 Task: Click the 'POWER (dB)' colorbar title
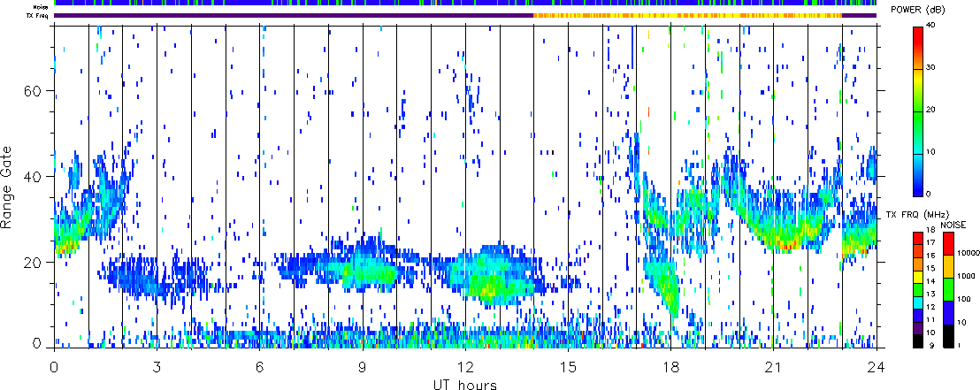[919, 10]
